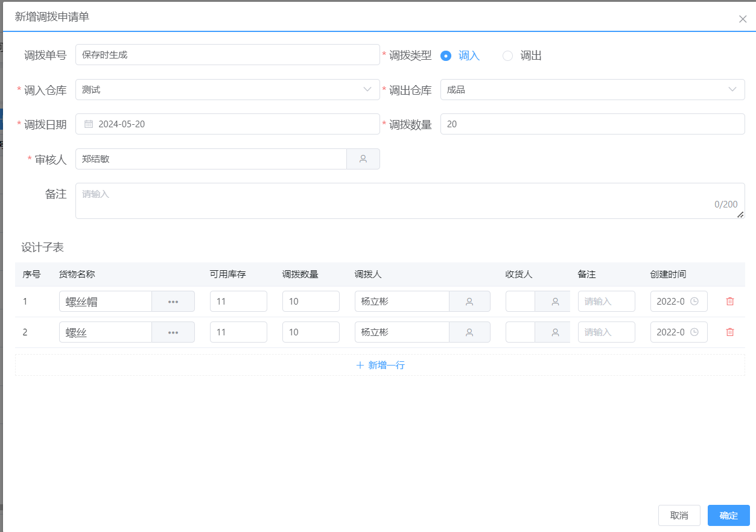Click 创建时间 field in row 2

point(679,332)
